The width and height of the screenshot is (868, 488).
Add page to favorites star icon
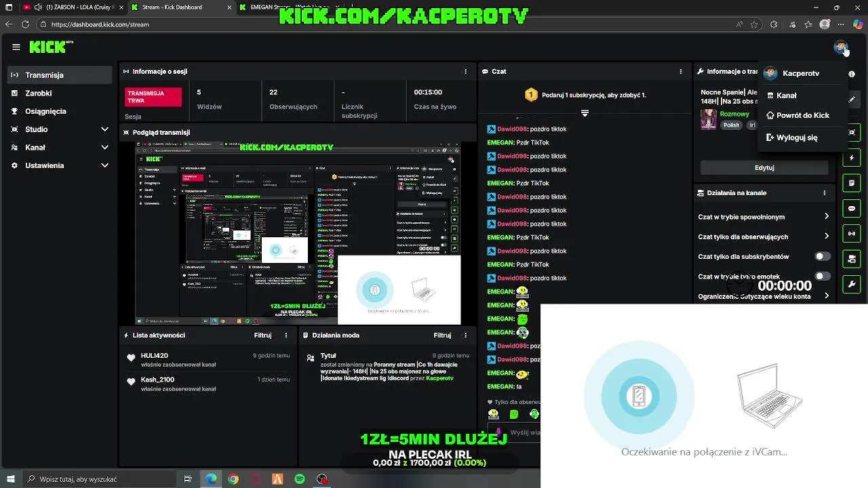coord(754,24)
